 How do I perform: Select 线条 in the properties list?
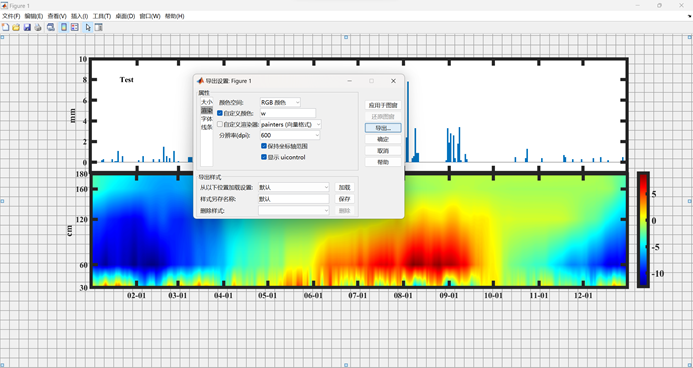click(x=206, y=127)
